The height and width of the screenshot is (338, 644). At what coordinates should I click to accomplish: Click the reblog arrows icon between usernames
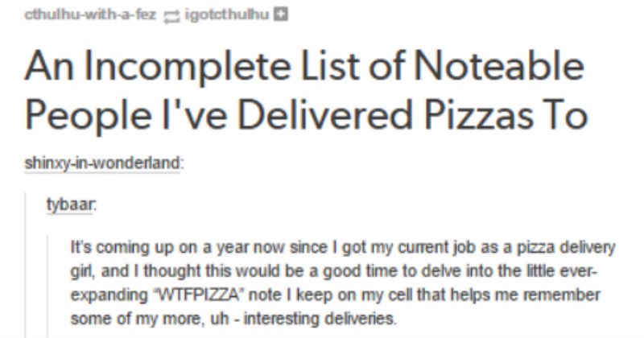(x=171, y=15)
